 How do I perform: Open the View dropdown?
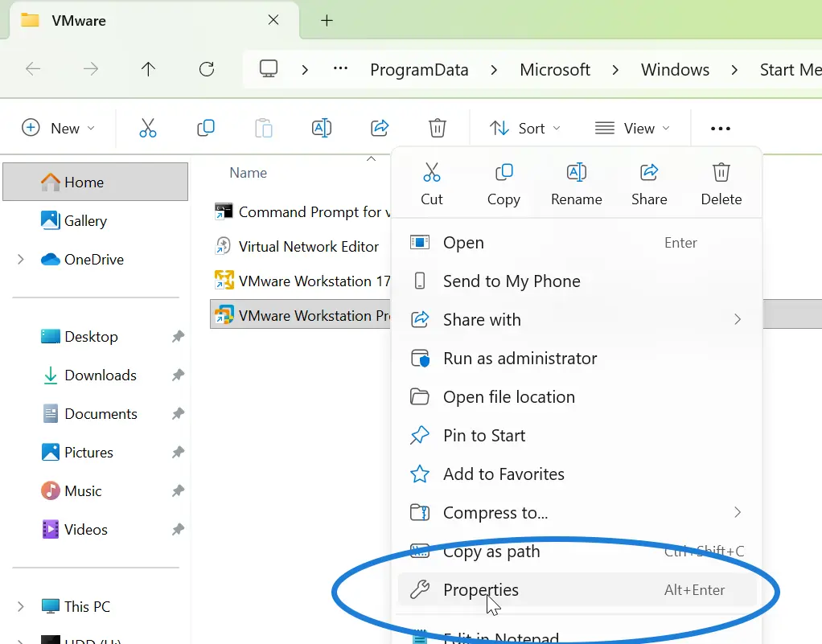(x=632, y=128)
